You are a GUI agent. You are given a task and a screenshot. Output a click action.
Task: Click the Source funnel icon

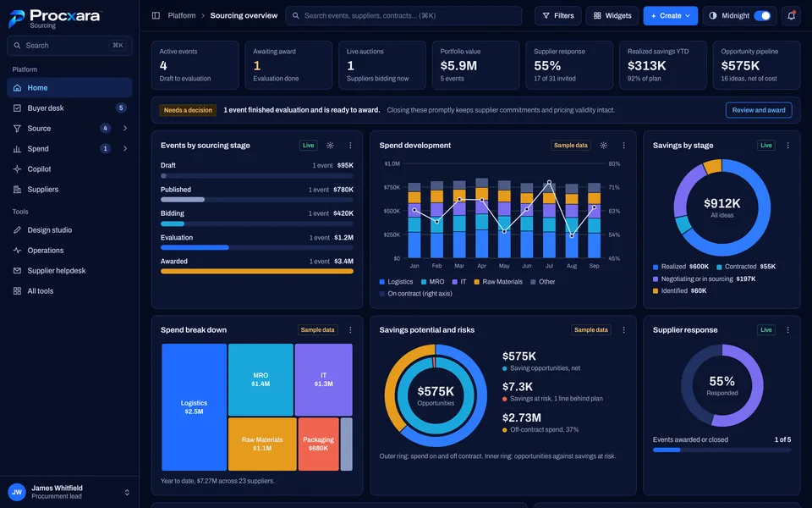pyautogui.click(x=17, y=128)
